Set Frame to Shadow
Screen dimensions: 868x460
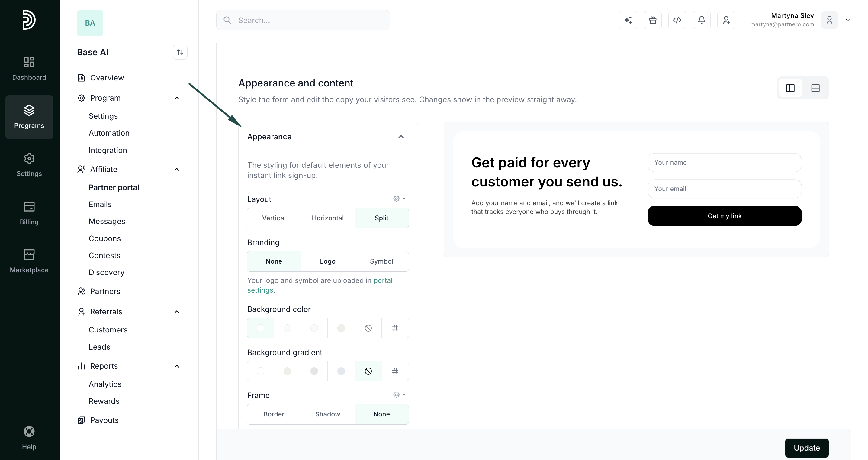click(x=328, y=414)
